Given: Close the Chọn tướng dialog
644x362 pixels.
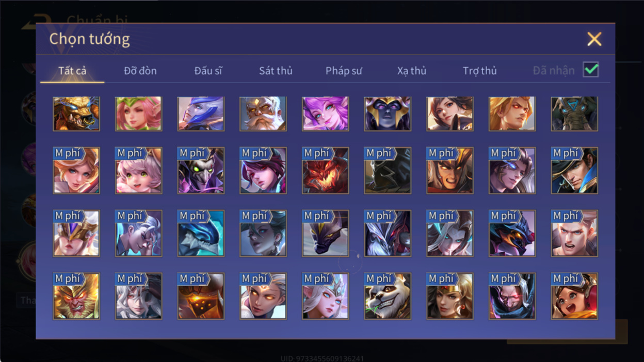Looking at the screenshot, I should coord(594,39).
